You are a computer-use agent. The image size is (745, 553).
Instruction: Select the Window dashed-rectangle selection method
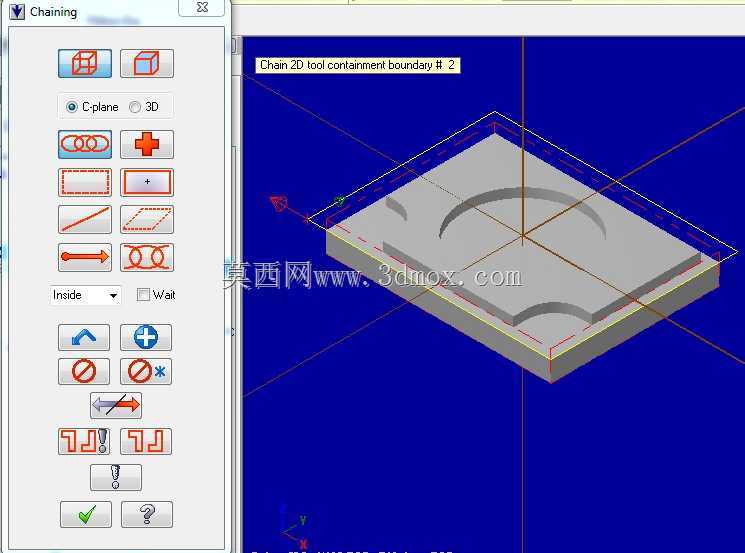pyautogui.click(x=85, y=182)
